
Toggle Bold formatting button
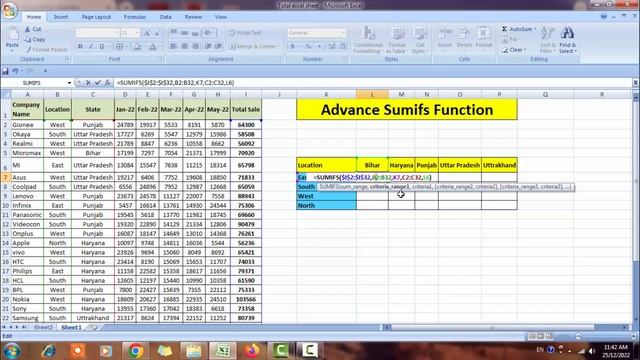tap(80, 47)
